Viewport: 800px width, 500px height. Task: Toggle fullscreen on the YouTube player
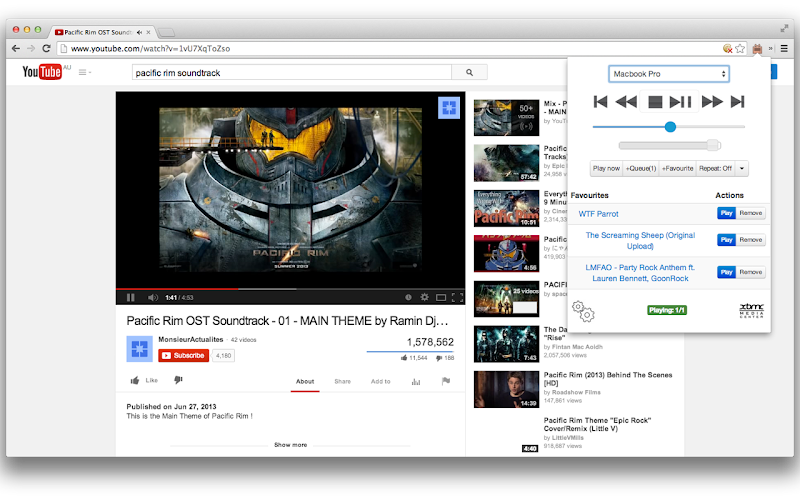[458, 297]
